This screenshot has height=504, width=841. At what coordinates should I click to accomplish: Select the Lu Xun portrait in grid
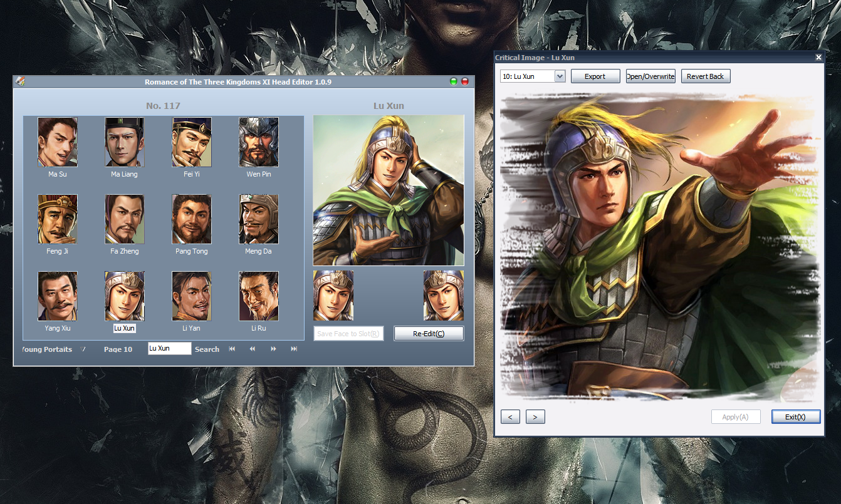(125, 296)
